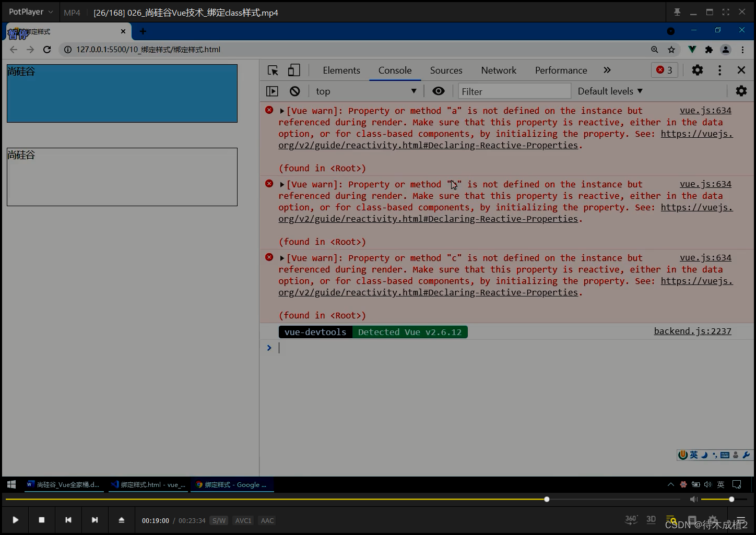Viewport: 756px width, 535px height.
Task: Pin PotPlayer window on top
Action: click(x=677, y=12)
